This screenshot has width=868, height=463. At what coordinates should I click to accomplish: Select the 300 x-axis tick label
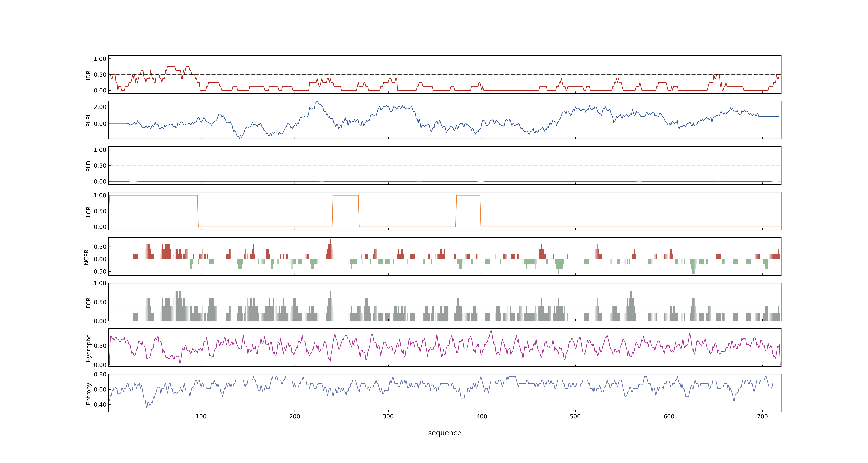tap(388, 416)
